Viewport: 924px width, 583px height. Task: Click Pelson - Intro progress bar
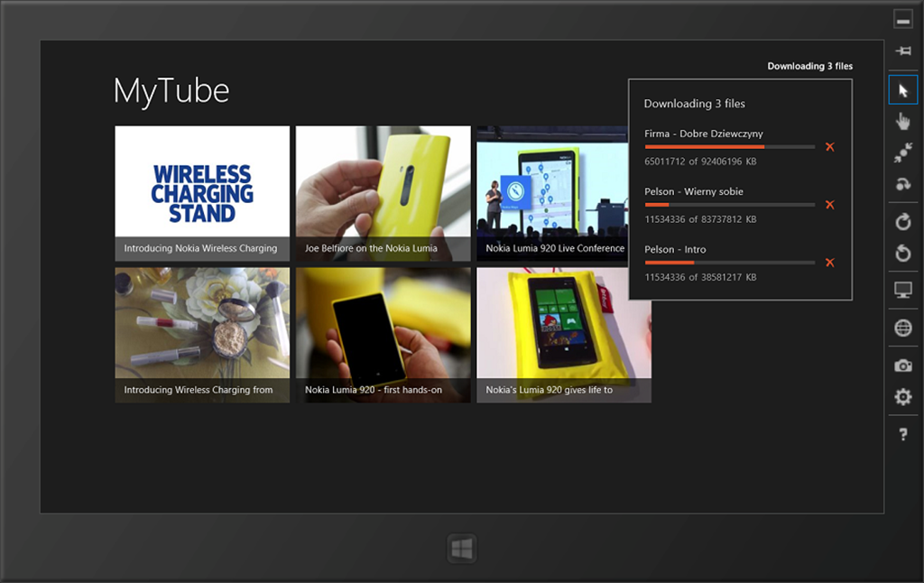[x=729, y=263]
